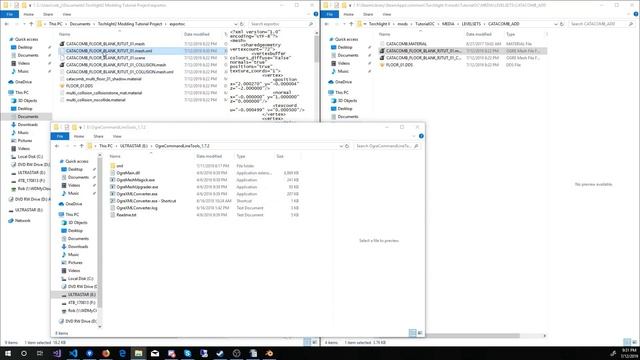Open Task View on taskbar
The image size is (640, 360).
(40, 353)
